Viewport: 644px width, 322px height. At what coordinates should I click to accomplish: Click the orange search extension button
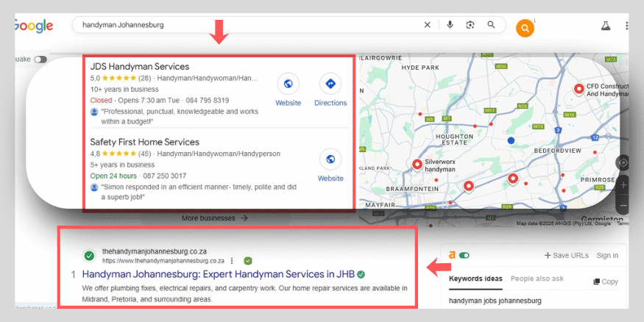point(525,29)
